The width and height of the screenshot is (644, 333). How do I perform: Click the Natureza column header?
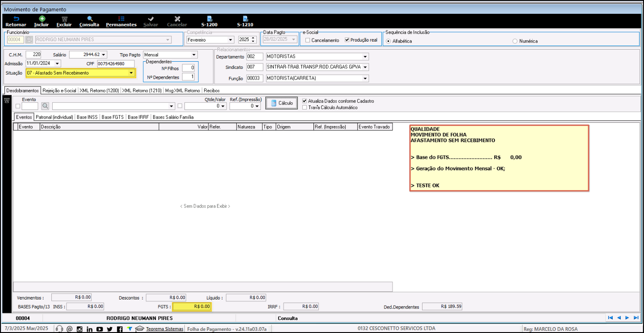[x=249, y=127]
